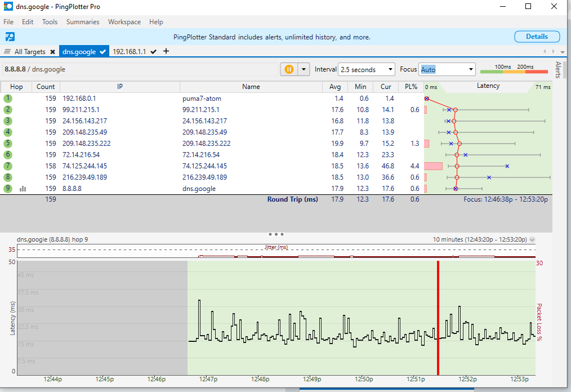
Task: Click the Jitter (ms) graph label
Action: click(x=276, y=247)
